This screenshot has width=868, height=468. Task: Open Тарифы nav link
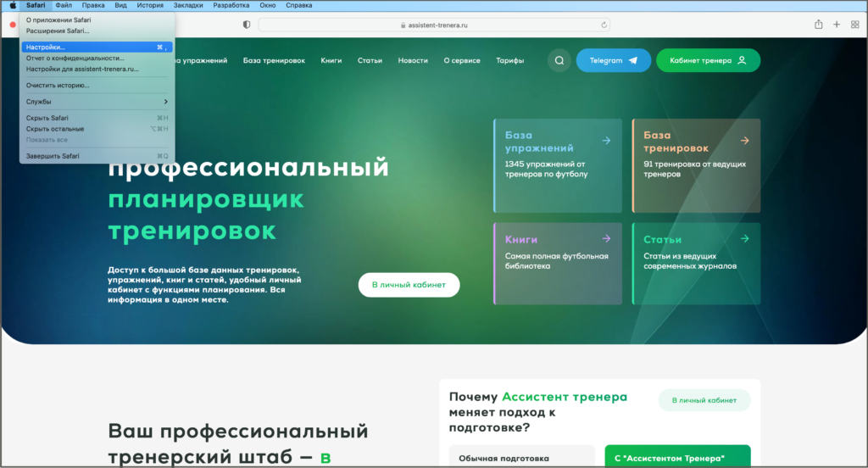click(509, 60)
